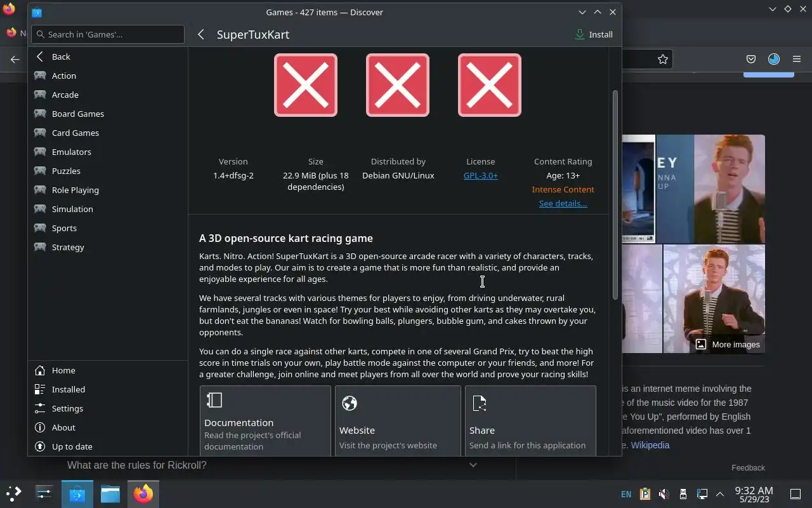
Task: Switch to Firefox in taskbar
Action: click(x=143, y=493)
